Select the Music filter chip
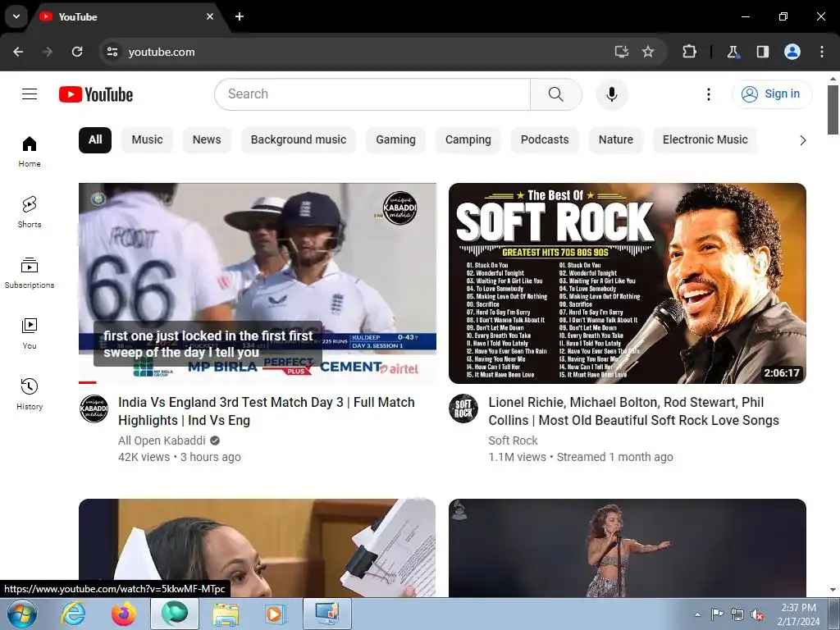The width and height of the screenshot is (840, 630). click(148, 139)
